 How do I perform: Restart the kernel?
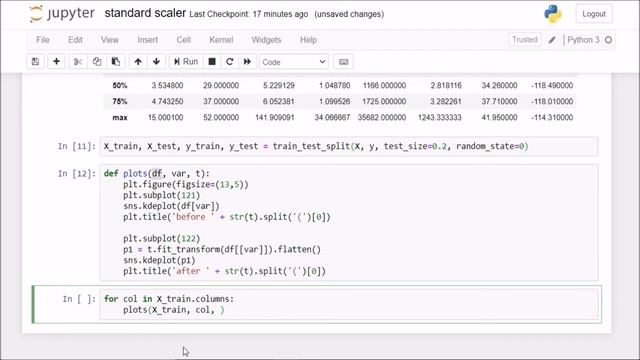pyautogui.click(x=229, y=62)
